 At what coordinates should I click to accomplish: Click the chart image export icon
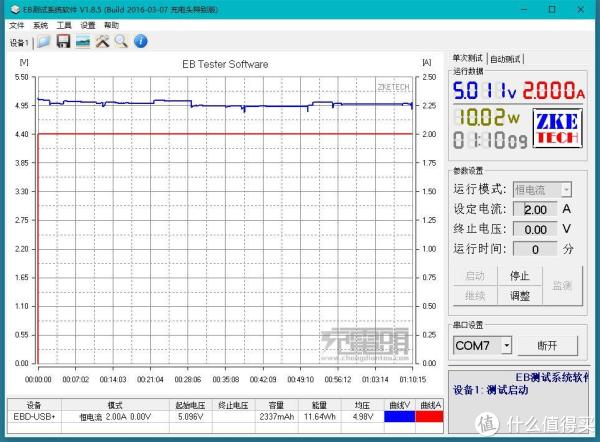[x=83, y=42]
